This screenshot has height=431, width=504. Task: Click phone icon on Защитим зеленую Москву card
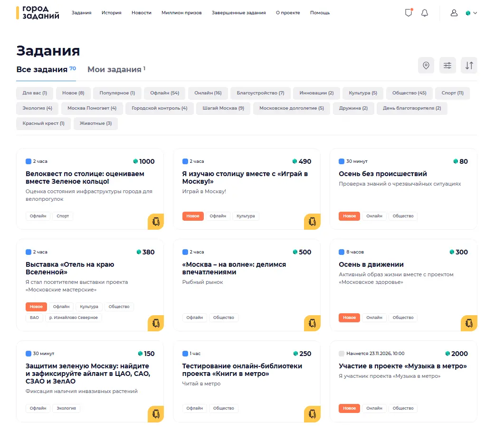click(x=156, y=414)
